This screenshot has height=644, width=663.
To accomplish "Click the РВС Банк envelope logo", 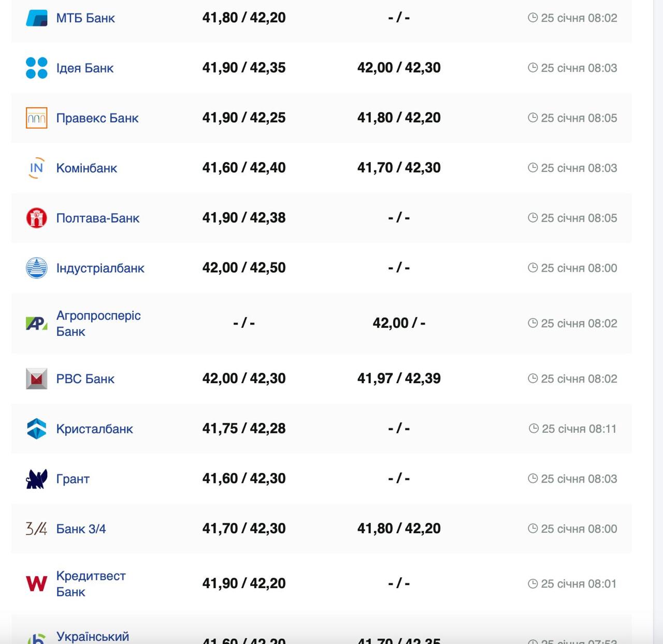I will [x=36, y=379].
